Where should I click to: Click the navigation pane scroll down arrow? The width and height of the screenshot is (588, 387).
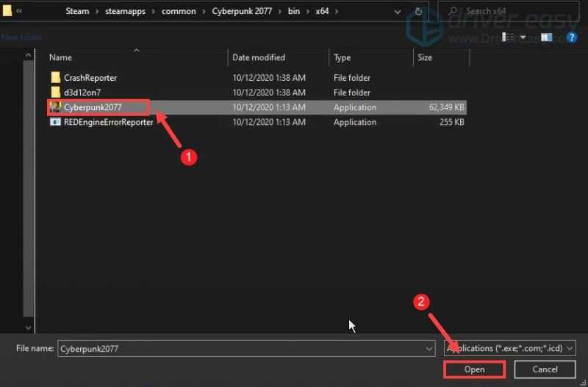coord(29,328)
